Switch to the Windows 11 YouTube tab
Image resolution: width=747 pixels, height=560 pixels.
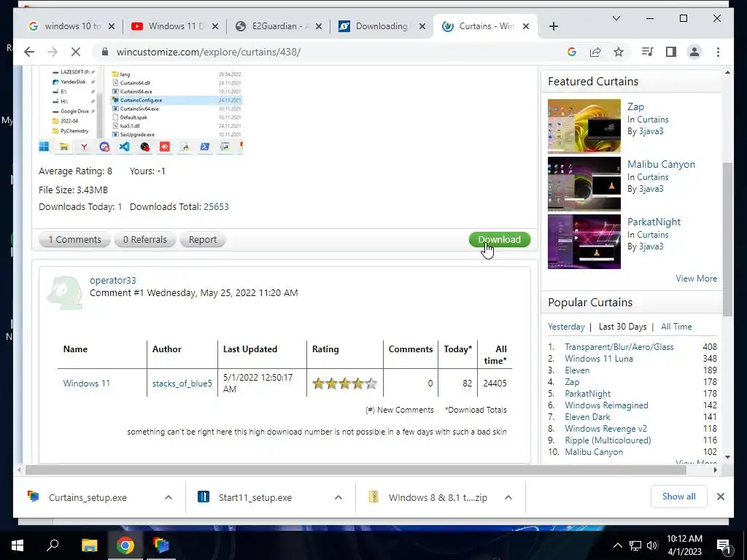point(175,26)
